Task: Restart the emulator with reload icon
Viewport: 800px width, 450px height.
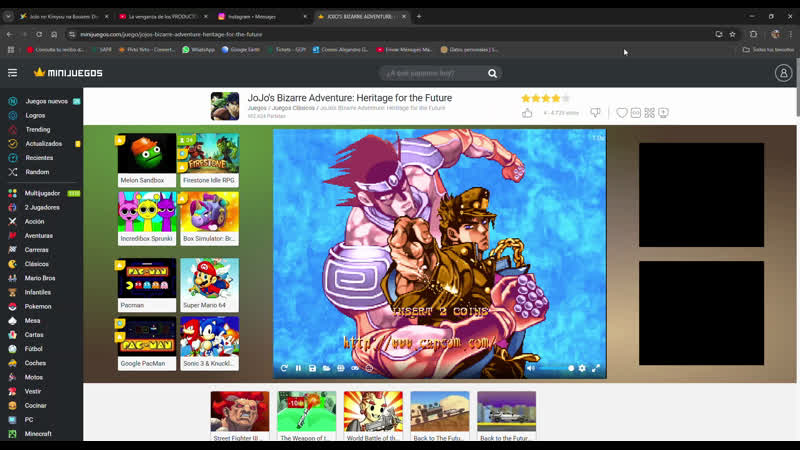Action: pyautogui.click(x=284, y=368)
